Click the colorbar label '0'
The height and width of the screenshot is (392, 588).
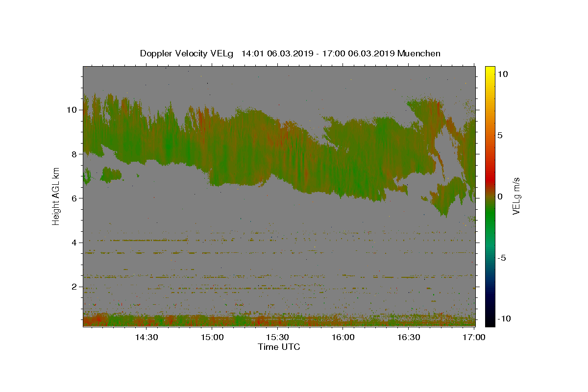tap(500, 196)
